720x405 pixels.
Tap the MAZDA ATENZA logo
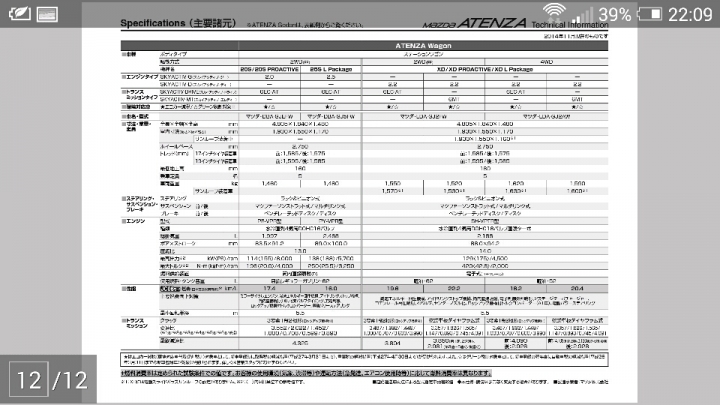point(474,23)
